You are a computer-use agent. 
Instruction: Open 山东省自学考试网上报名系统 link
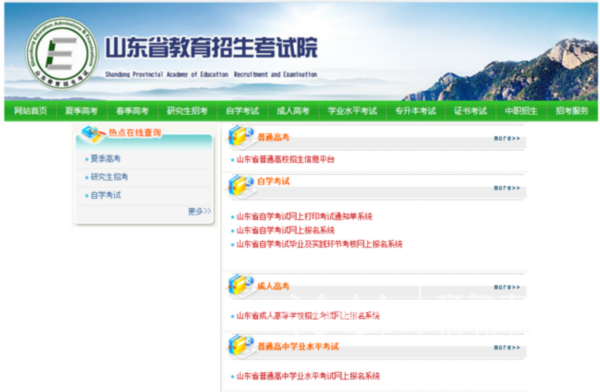pyautogui.click(x=285, y=230)
